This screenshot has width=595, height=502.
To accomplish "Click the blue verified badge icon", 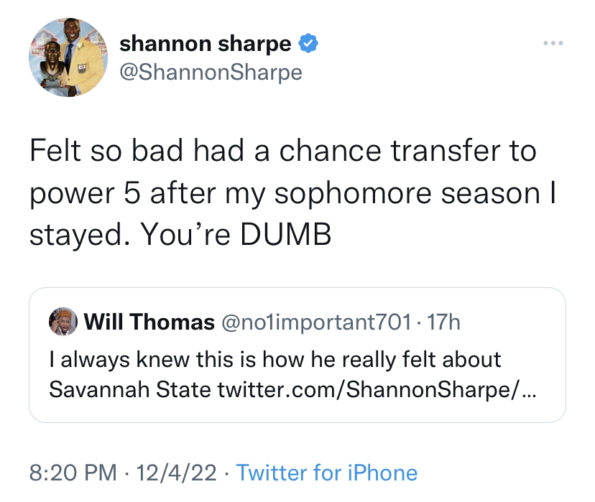I will pyautogui.click(x=308, y=43).
